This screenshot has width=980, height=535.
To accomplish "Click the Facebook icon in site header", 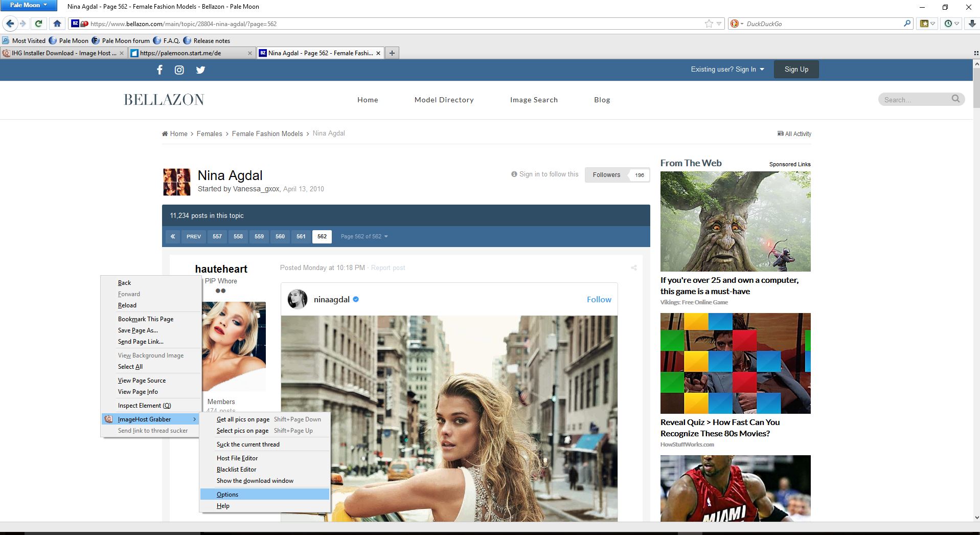I will 159,70.
